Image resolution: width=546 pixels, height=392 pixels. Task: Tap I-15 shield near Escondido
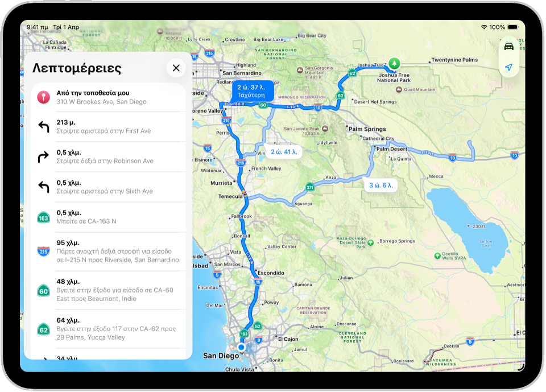click(258, 282)
